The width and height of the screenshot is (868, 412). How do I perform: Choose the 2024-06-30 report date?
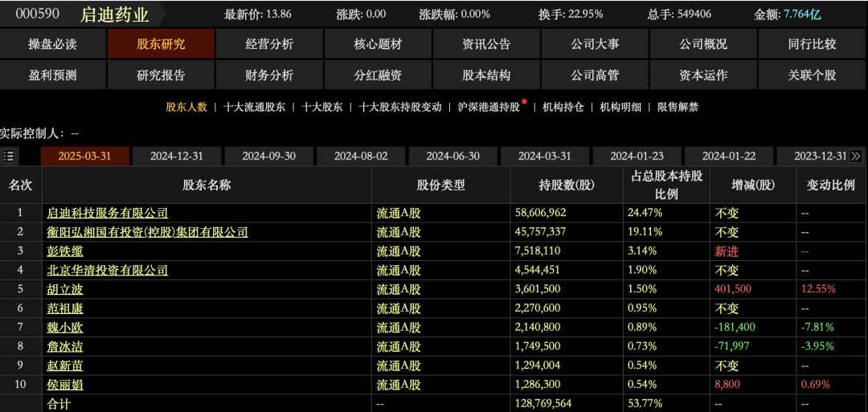coord(452,156)
